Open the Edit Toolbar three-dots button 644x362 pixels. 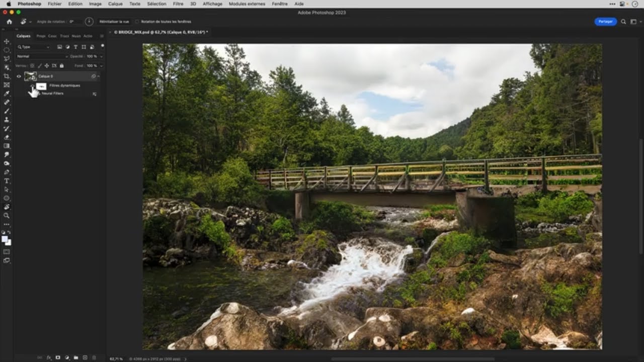pos(7,224)
